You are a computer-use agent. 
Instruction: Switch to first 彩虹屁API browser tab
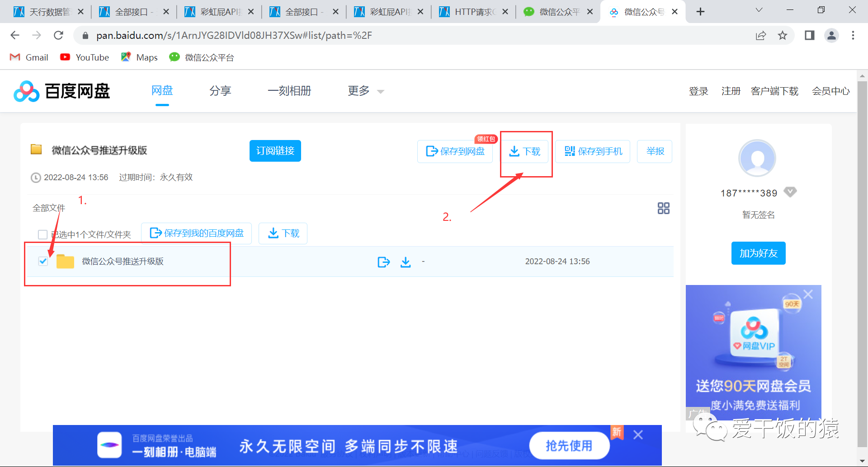pyautogui.click(x=218, y=12)
